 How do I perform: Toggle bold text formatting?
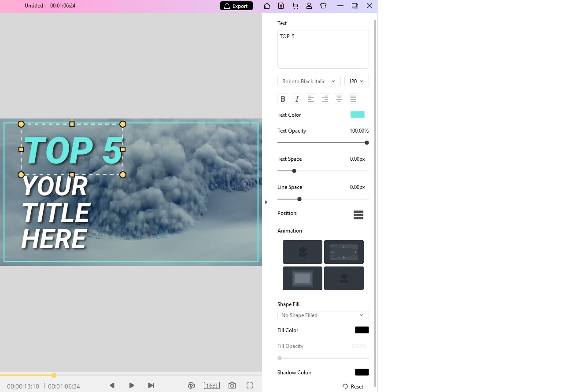[x=283, y=99]
